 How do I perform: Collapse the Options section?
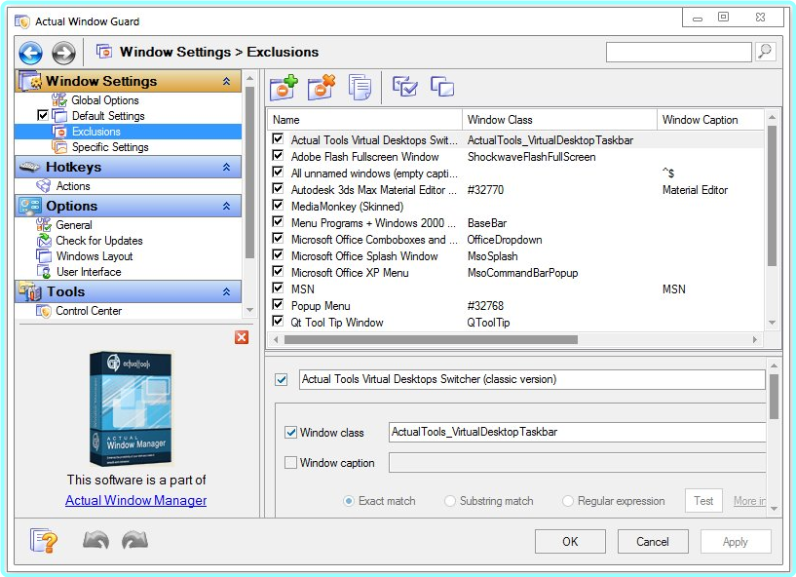point(227,206)
